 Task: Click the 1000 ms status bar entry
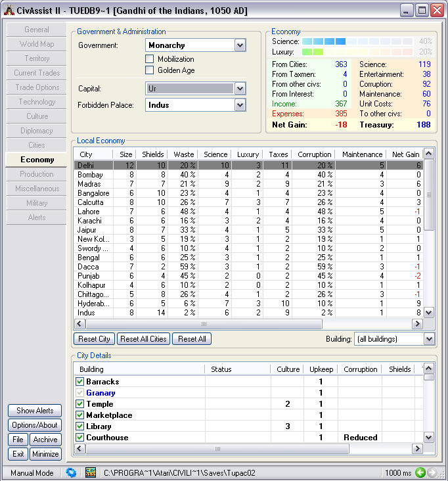pyautogui.click(x=398, y=472)
